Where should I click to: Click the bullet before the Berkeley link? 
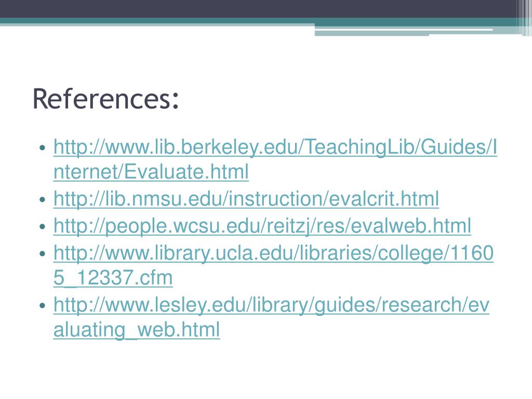(43, 148)
